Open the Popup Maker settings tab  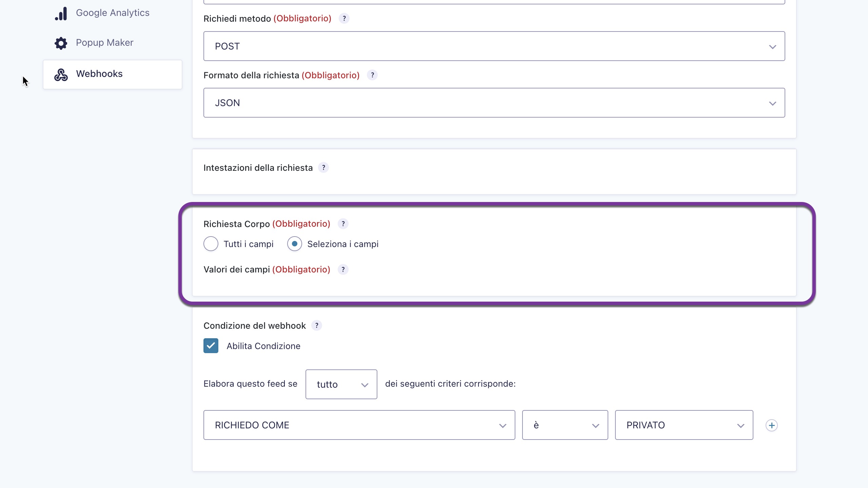(x=104, y=43)
